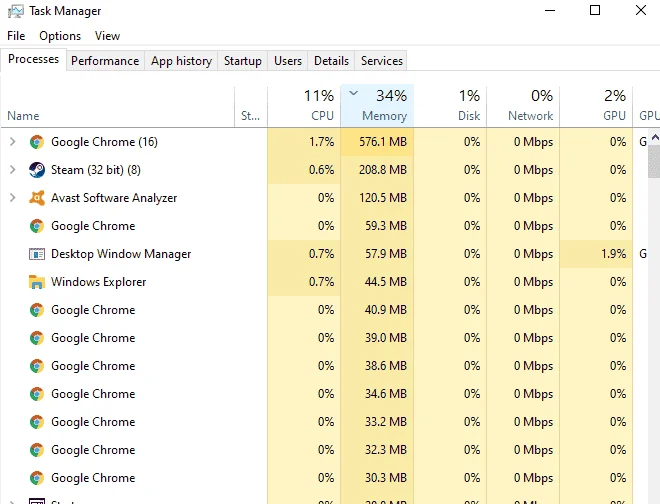This screenshot has width=660, height=504.
Task: Click the Chrome icon in the 30.3 MB row
Action: coord(37,478)
